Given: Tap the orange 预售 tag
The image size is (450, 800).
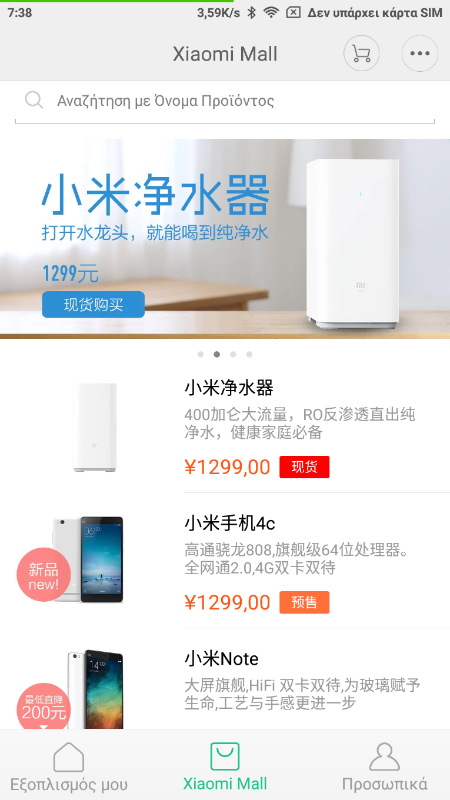Looking at the screenshot, I should (x=304, y=603).
